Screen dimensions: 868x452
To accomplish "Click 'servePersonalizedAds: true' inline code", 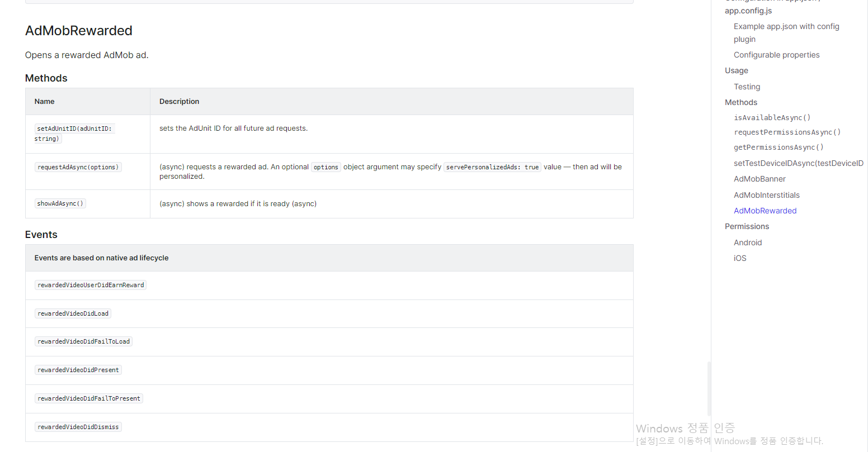I will tap(492, 167).
